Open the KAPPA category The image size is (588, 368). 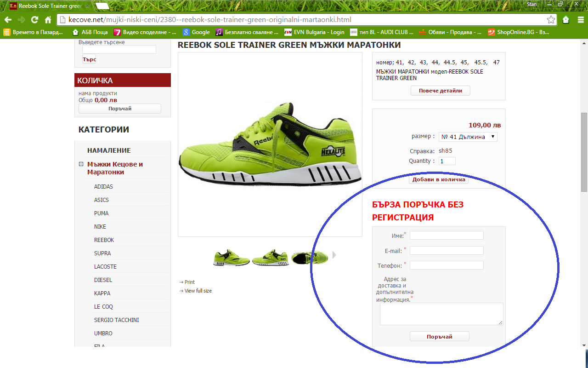tap(102, 293)
